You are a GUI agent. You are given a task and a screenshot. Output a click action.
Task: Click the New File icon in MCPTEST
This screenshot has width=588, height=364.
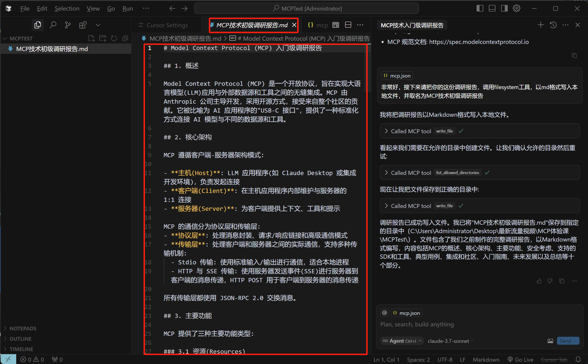[91, 39]
